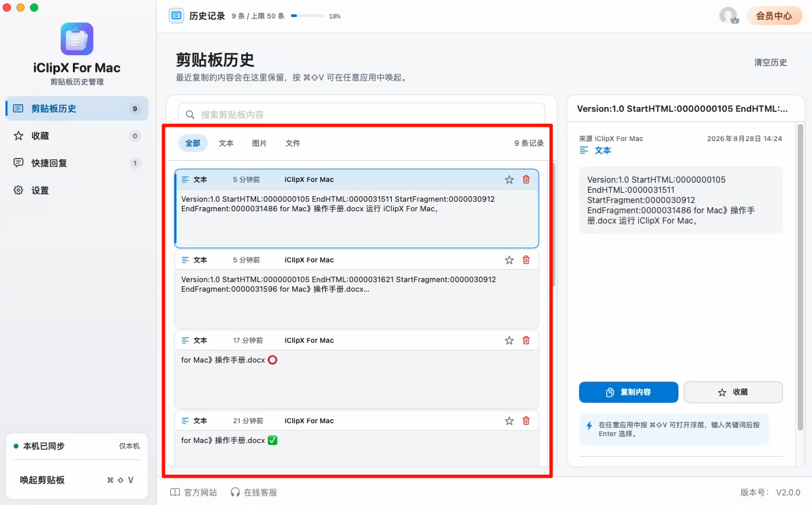Open the 官方网站 link

tap(193, 492)
